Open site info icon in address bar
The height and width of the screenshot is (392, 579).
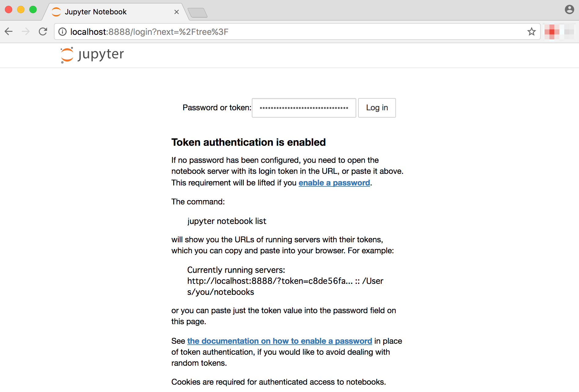pos(62,32)
